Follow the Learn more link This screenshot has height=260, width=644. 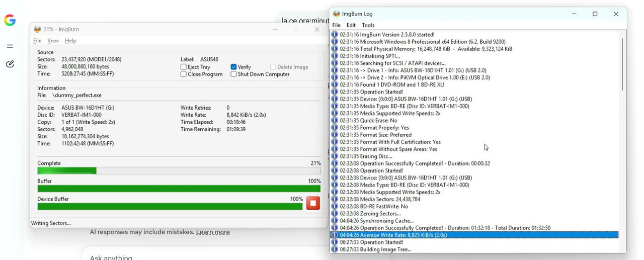tap(213, 232)
